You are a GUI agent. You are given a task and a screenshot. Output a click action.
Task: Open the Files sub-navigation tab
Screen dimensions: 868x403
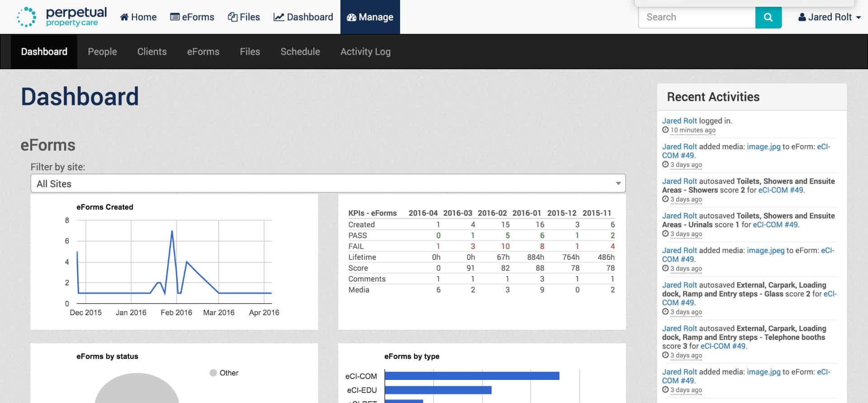coord(250,52)
